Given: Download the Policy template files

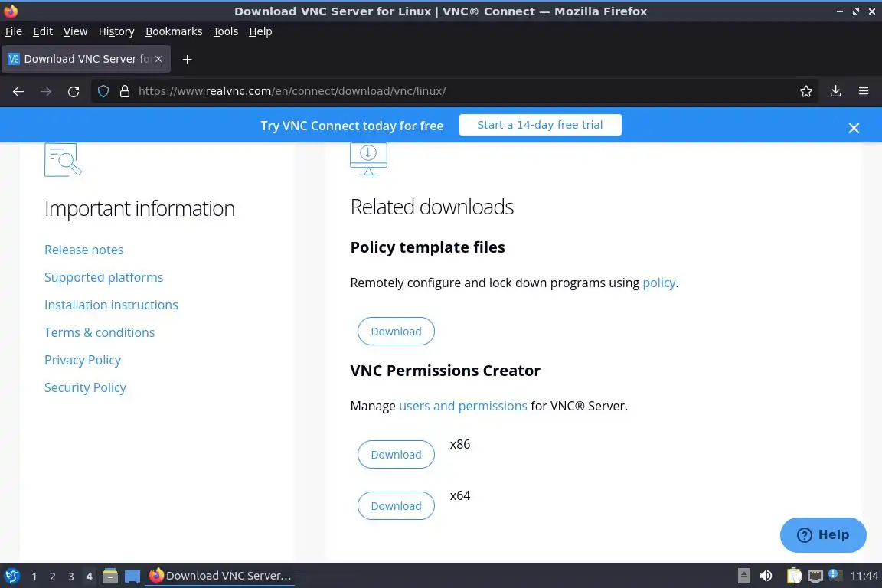Looking at the screenshot, I should click(x=396, y=332).
